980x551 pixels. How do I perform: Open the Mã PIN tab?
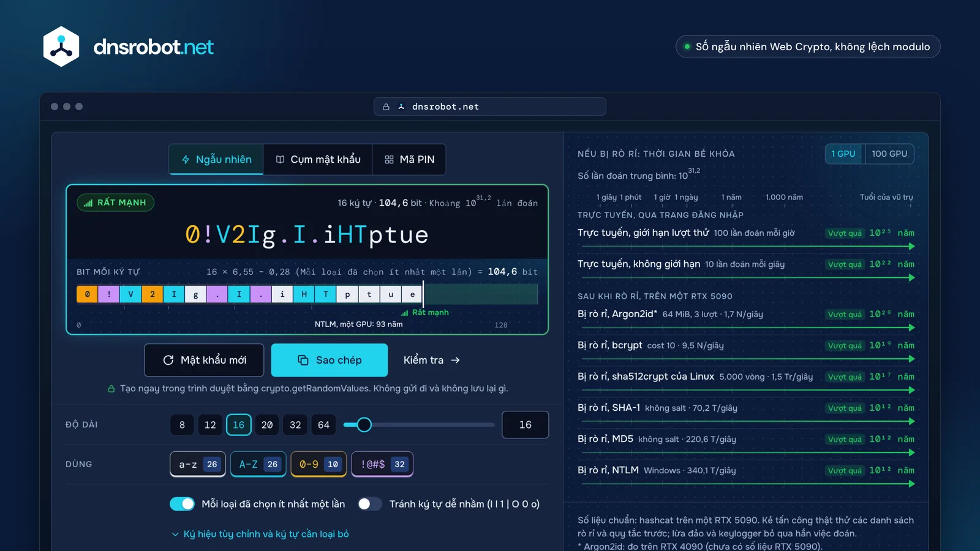coord(409,160)
